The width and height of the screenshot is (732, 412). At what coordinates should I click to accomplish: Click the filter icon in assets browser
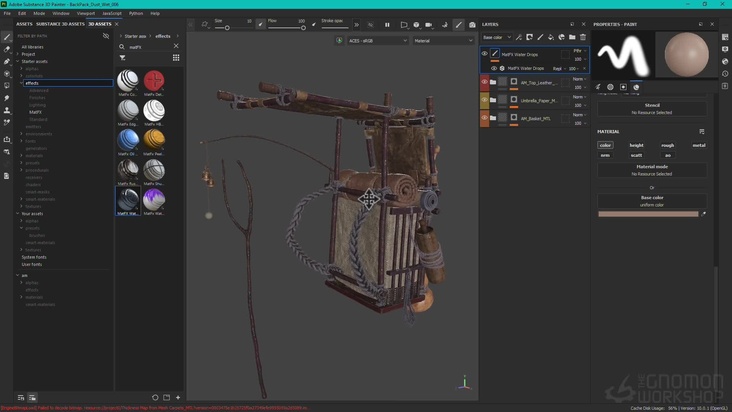point(122,58)
